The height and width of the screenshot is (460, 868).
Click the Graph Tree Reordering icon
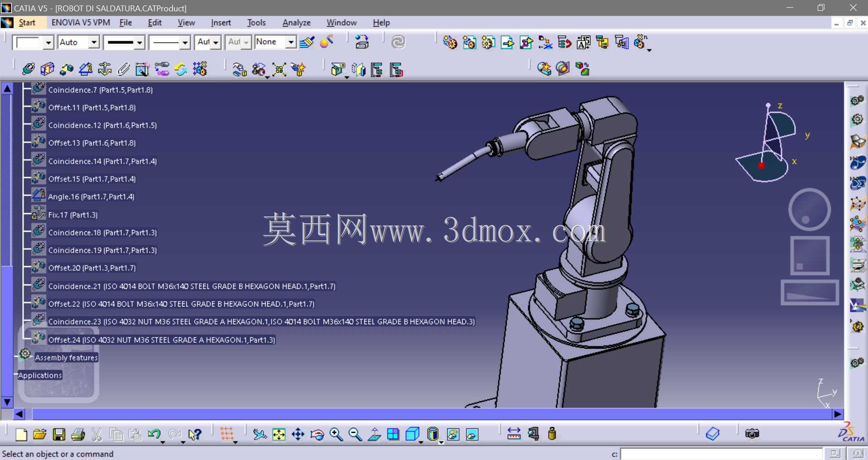[564, 42]
